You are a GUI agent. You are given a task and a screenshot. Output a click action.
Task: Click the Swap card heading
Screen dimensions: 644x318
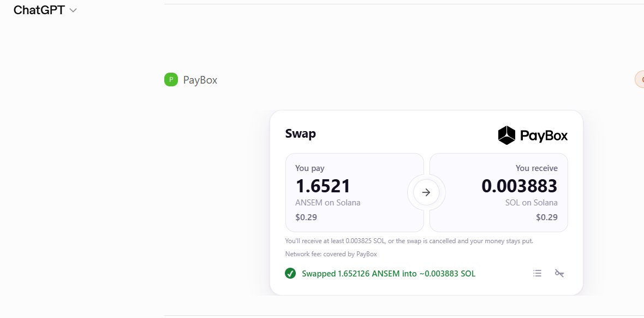point(301,134)
